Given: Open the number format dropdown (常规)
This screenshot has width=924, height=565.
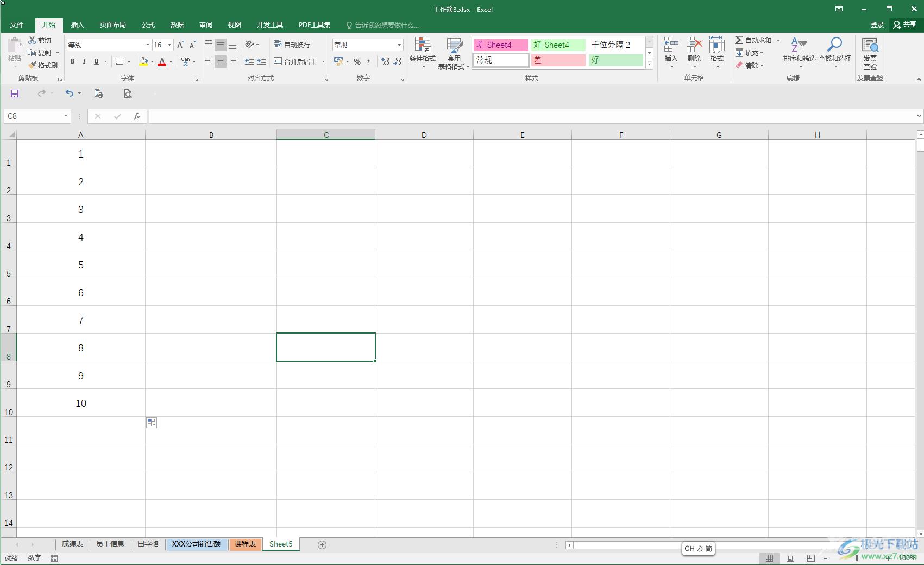Looking at the screenshot, I should (399, 45).
